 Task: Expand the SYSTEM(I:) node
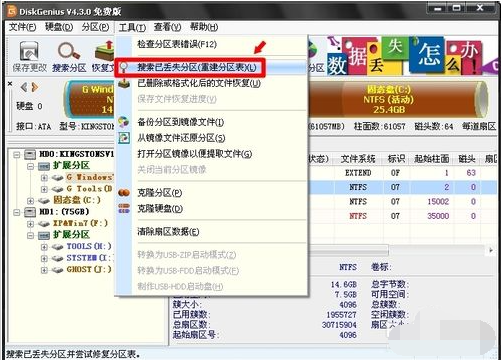[x=44, y=258]
